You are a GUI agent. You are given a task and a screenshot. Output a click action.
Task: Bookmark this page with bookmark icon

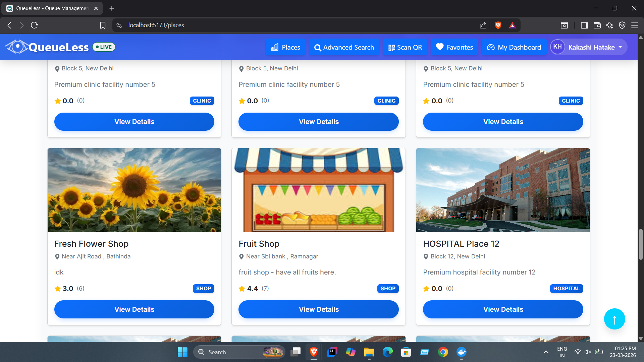(x=103, y=25)
